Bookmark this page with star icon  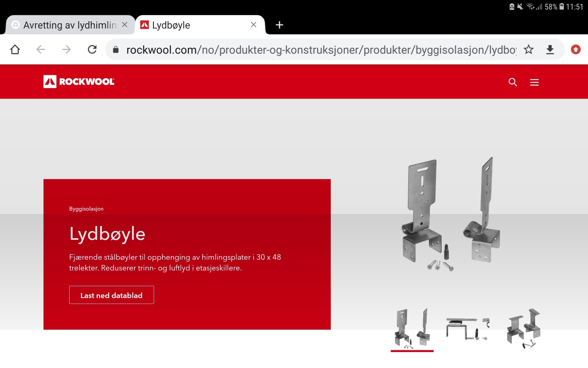pos(529,49)
